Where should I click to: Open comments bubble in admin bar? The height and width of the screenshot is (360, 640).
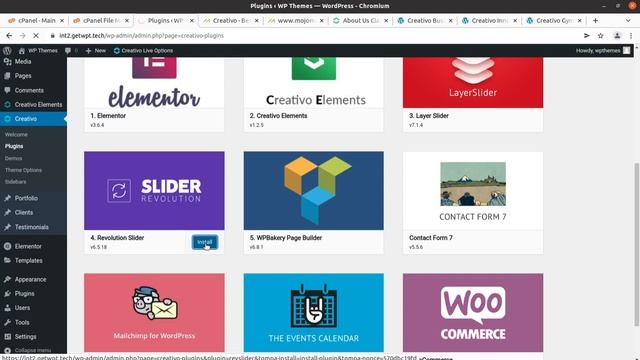coord(68,51)
